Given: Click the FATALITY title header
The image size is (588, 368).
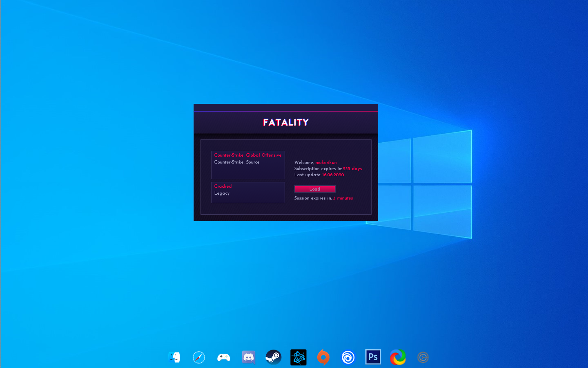Looking at the screenshot, I should point(286,122).
